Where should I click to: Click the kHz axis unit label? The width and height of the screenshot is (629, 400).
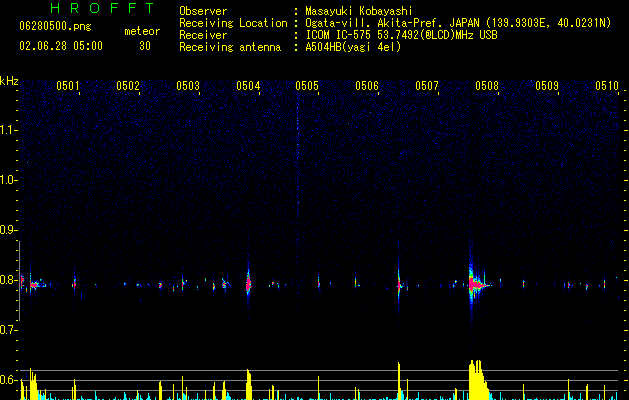9,81
